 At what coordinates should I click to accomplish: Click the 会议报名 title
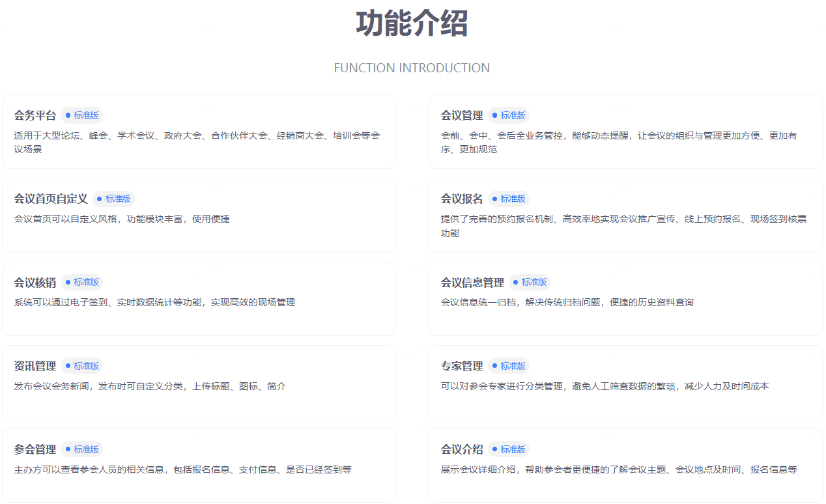pos(462,199)
